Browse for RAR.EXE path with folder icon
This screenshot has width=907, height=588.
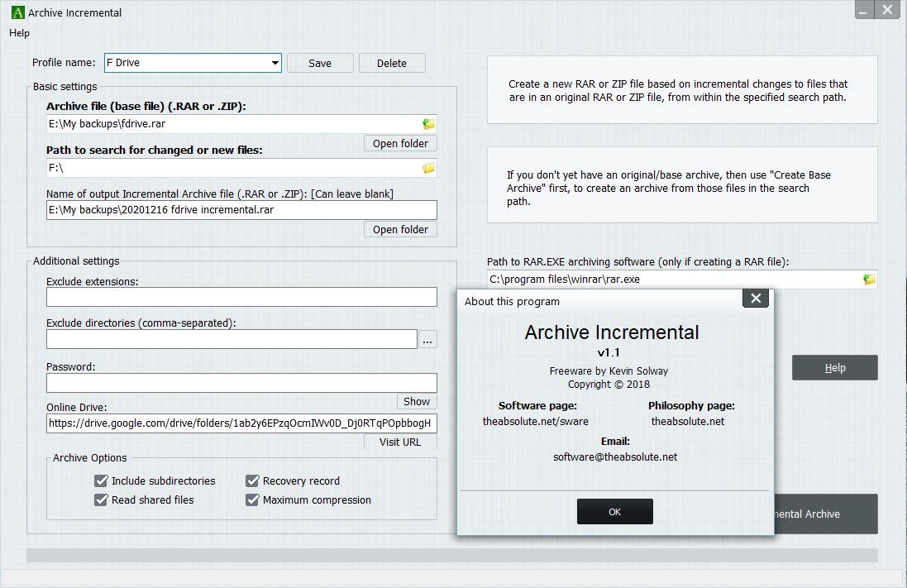[x=870, y=279]
